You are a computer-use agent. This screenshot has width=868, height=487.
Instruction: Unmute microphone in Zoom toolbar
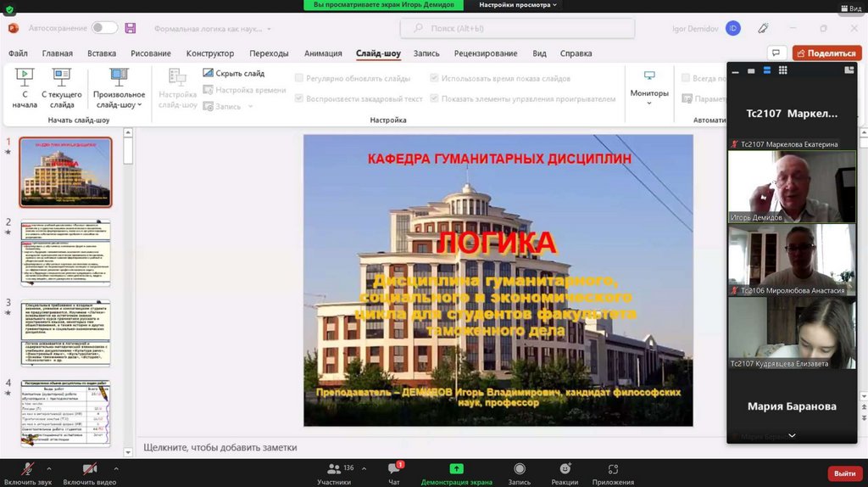(x=27, y=473)
